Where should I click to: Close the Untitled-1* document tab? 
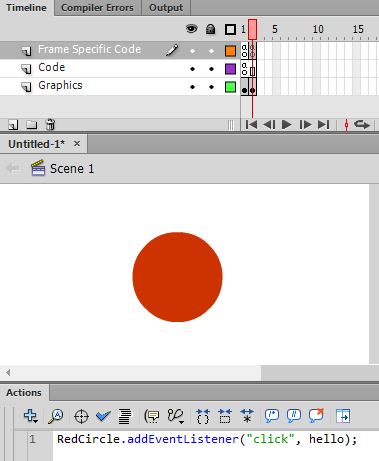tap(77, 144)
